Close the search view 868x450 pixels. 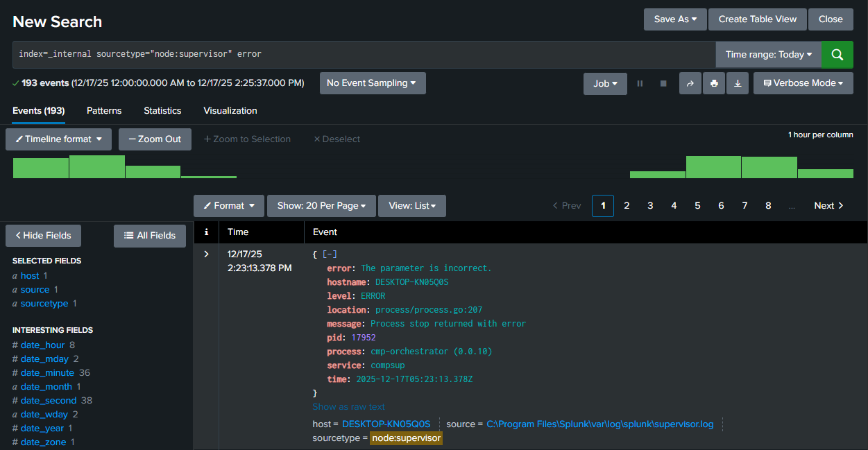831,19
